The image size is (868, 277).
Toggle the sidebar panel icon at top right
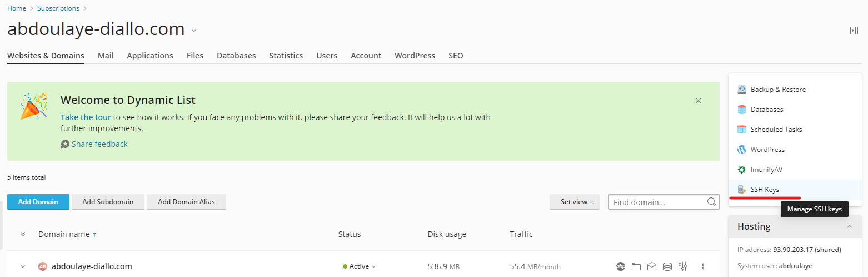click(x=854, y=31)
